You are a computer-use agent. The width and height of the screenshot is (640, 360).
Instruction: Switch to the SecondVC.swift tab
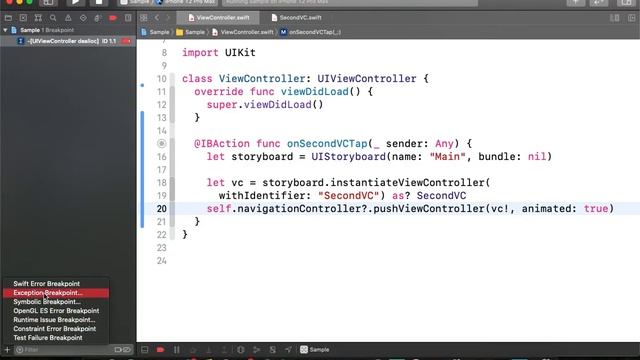pyautogui.click(x=296, y=18)
